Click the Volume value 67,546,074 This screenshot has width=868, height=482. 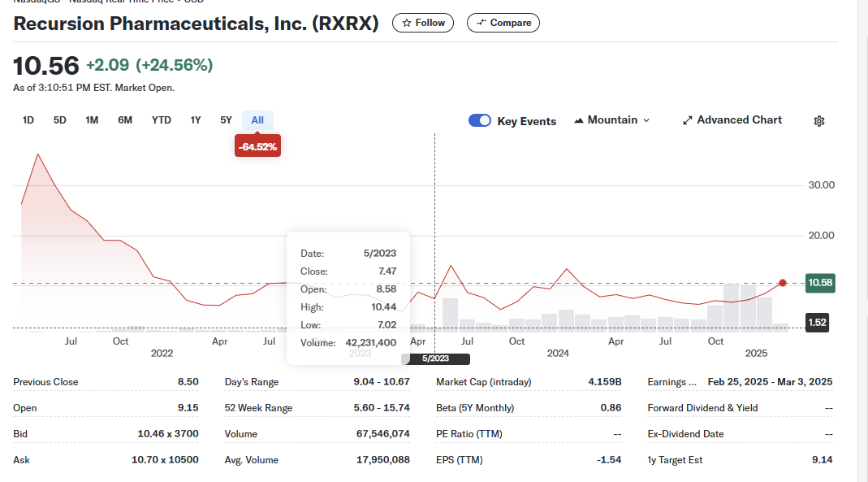coord(383,434)
